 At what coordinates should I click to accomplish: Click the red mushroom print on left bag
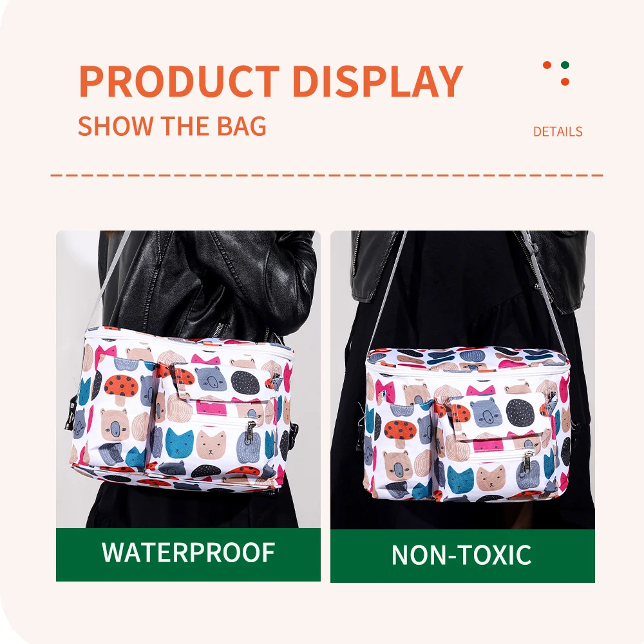pos(121,388)
